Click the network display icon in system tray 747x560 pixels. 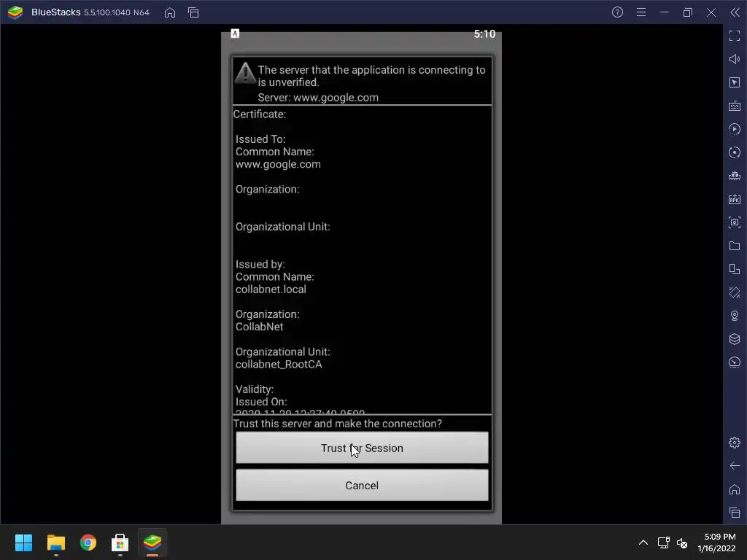(663, 542)
